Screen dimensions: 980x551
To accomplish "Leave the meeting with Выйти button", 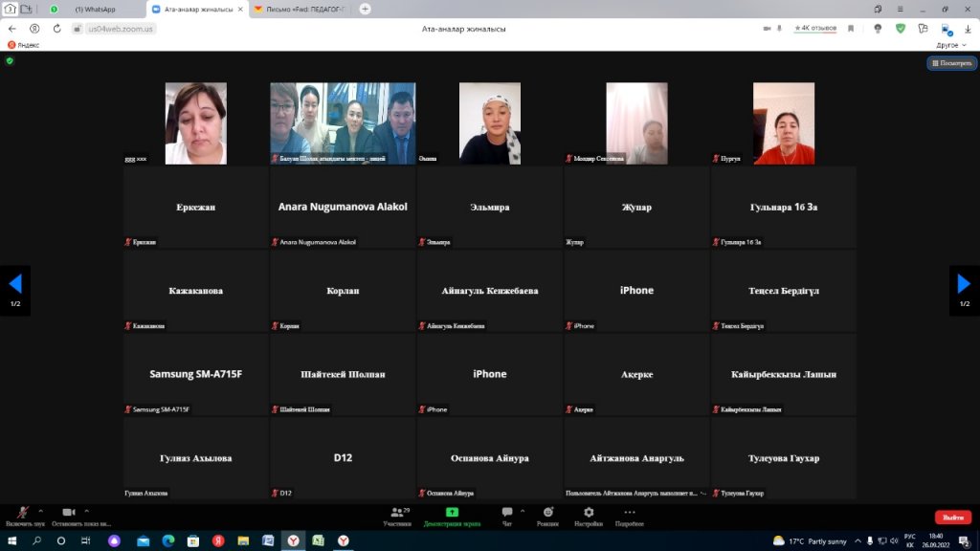I will (x=952, y=517).
